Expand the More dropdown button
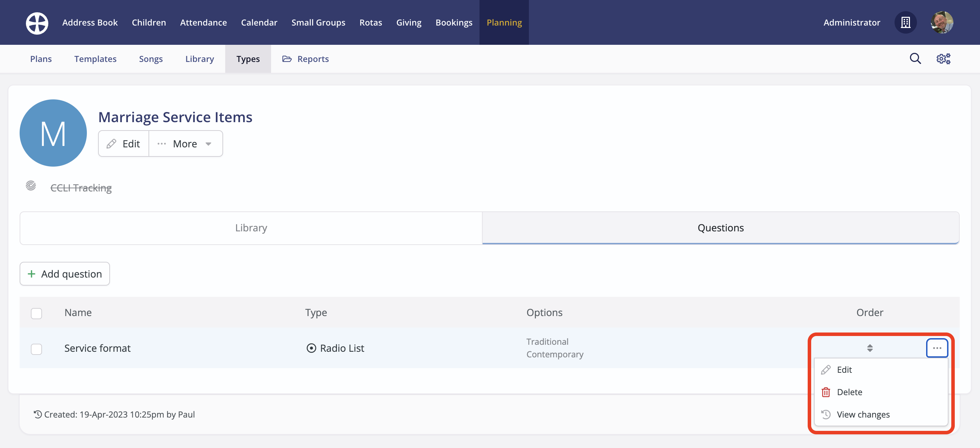The image size is (980, 448). point(185,144)
